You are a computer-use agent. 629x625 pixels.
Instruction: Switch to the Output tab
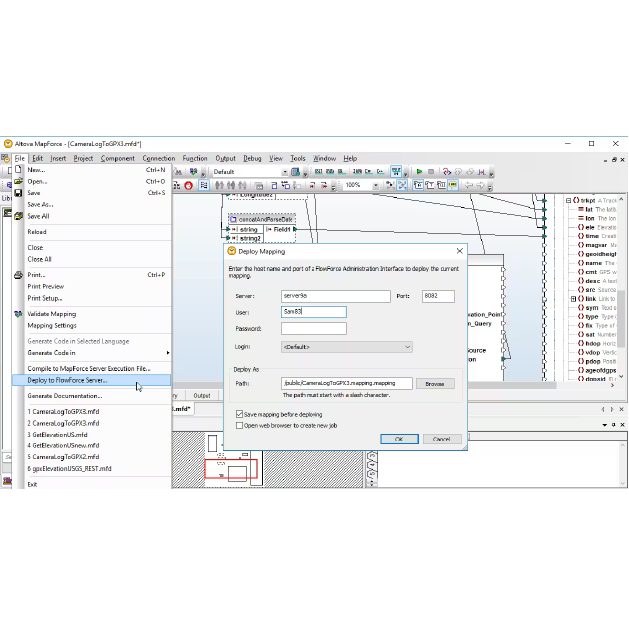click(202, 396)
